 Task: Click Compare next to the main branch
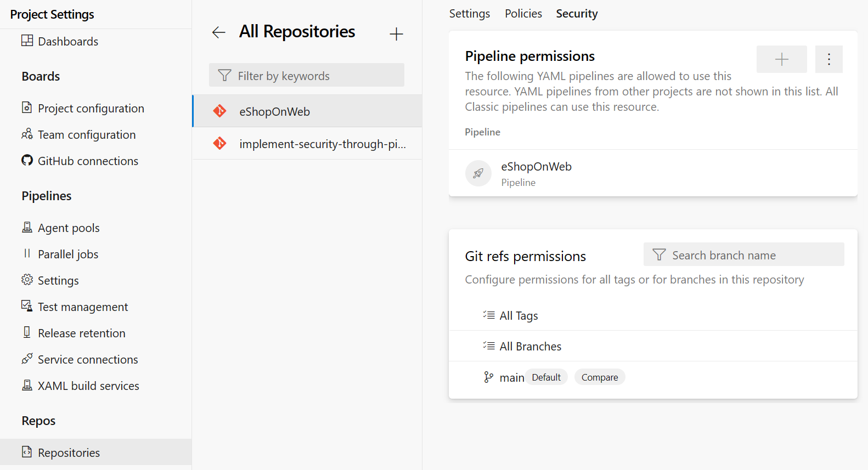(600, 377)
